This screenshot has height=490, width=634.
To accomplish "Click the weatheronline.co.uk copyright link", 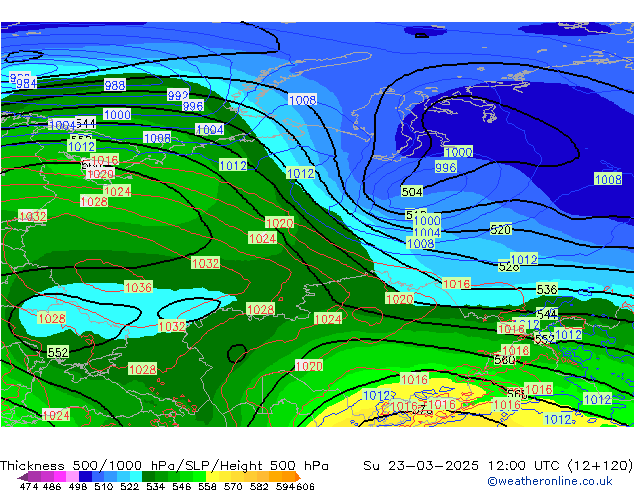I will (x=550, y=481).
